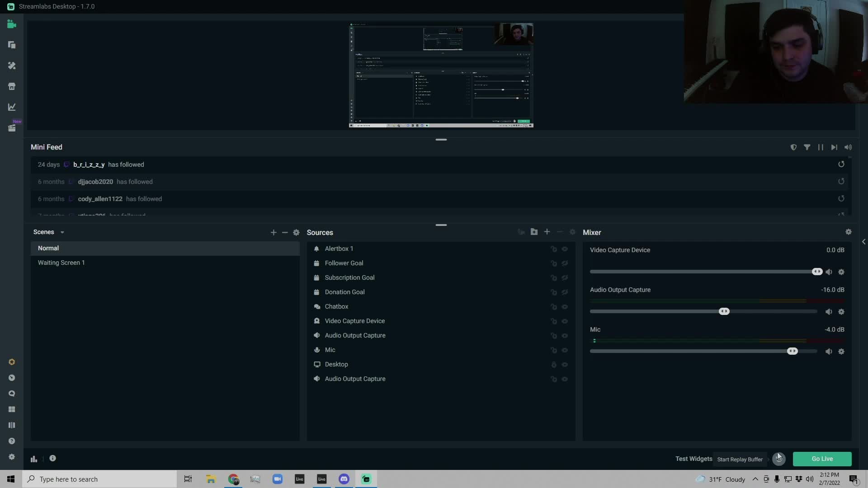Open the performance stats bar chart icon
The image size is (868, 488).
click(x=34, y=459)
